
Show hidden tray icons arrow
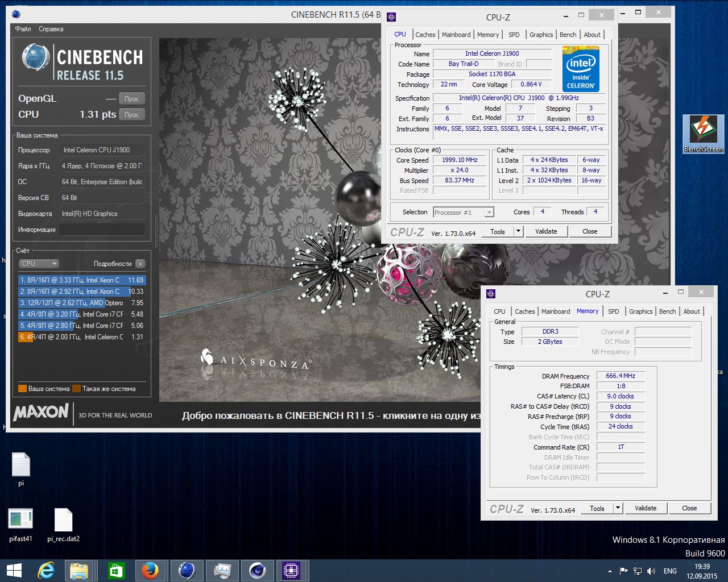[x=610, y=571]
